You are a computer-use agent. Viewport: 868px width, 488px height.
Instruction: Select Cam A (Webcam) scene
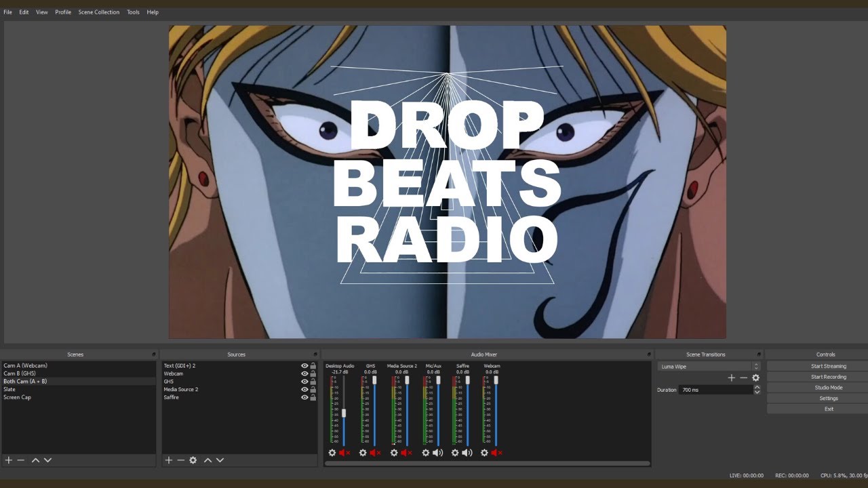tap(79, 366)
